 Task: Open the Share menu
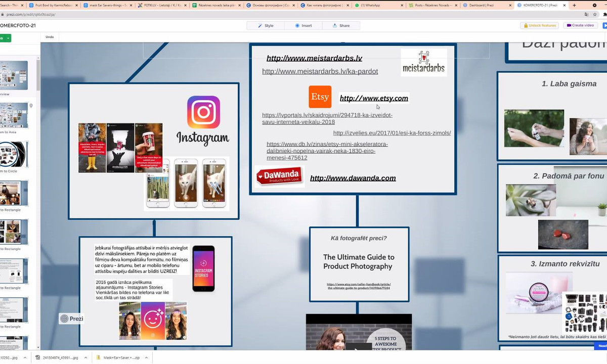(341, 25)
